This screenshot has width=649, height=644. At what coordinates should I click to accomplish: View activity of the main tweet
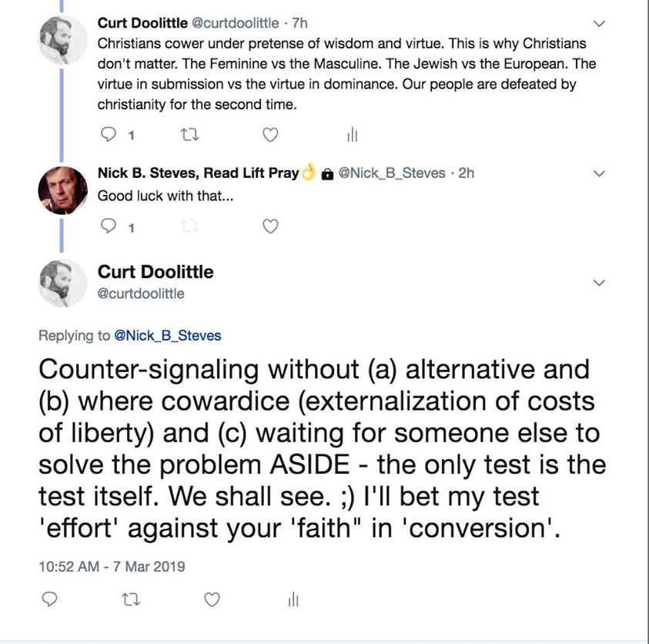pos(293,599)
